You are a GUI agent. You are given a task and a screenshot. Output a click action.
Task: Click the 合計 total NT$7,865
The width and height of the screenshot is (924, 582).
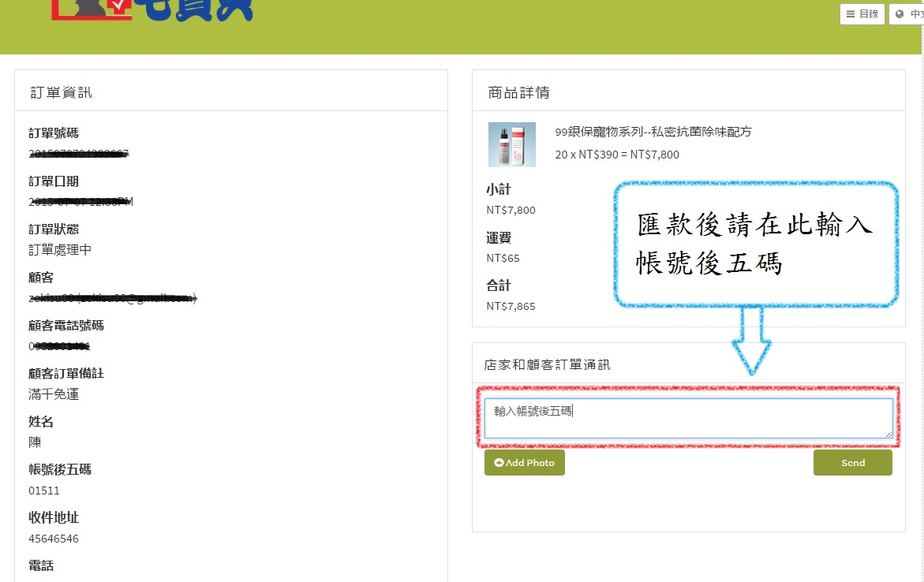pos(511,306)
